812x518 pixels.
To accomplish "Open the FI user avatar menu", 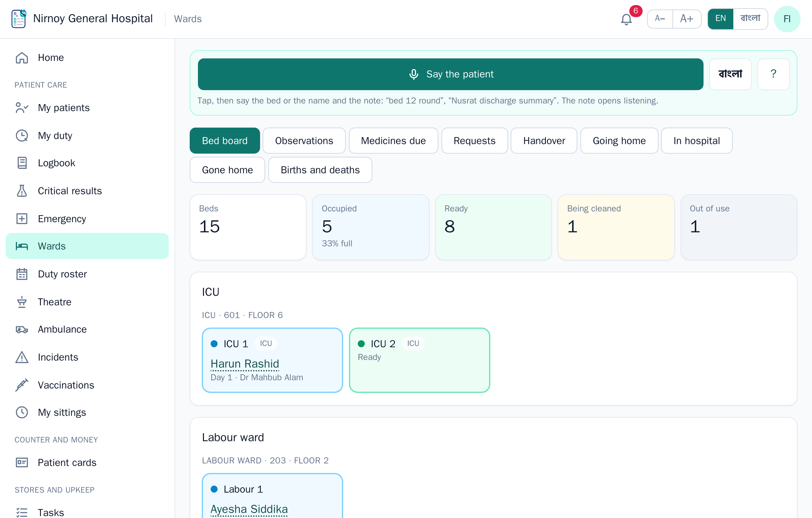I will [x=787, y=19].
